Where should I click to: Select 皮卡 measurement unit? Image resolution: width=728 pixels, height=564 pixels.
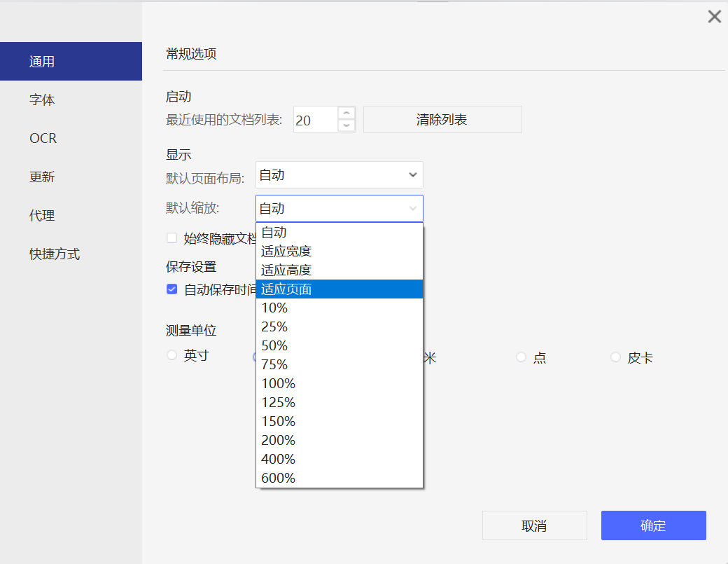tap(616, 357)
